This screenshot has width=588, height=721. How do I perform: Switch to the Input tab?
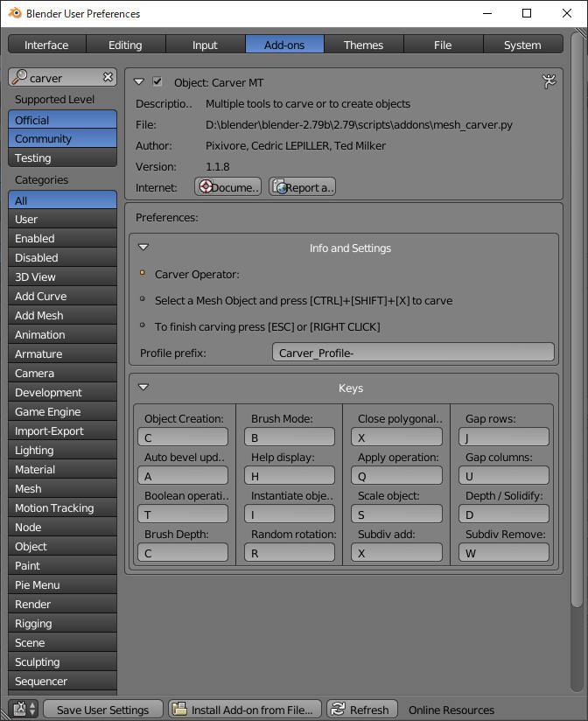coord(205,45)
